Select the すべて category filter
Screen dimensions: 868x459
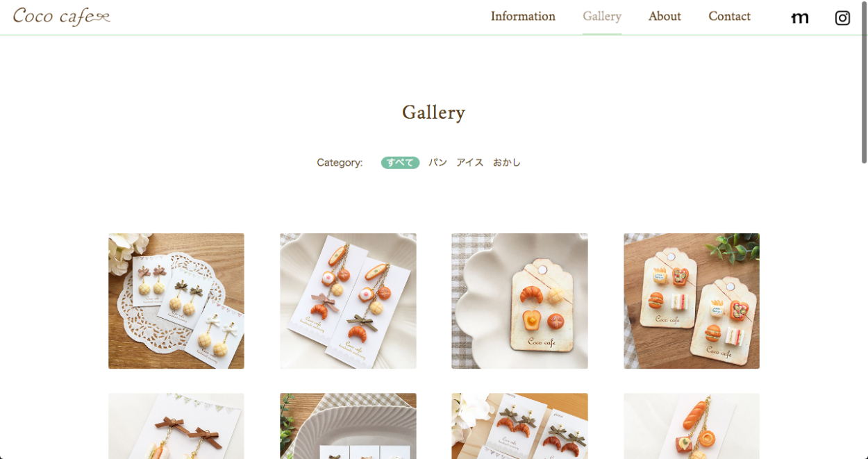(400, 162)
